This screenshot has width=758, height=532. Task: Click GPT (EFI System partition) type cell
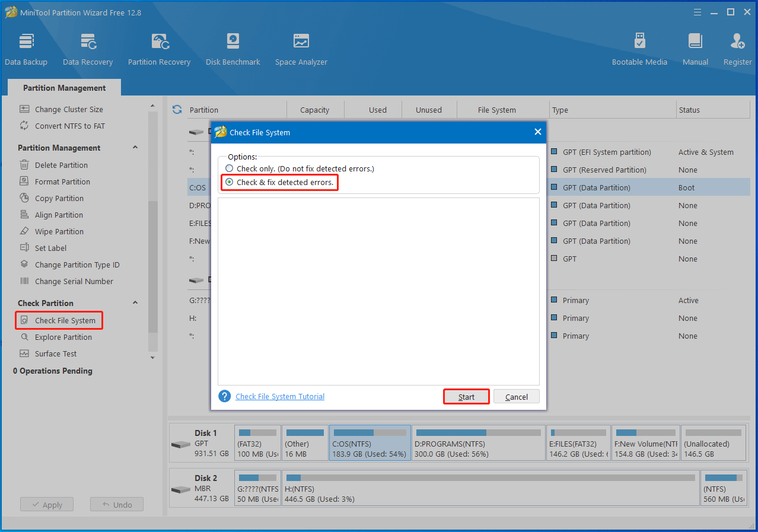[606, 152]
